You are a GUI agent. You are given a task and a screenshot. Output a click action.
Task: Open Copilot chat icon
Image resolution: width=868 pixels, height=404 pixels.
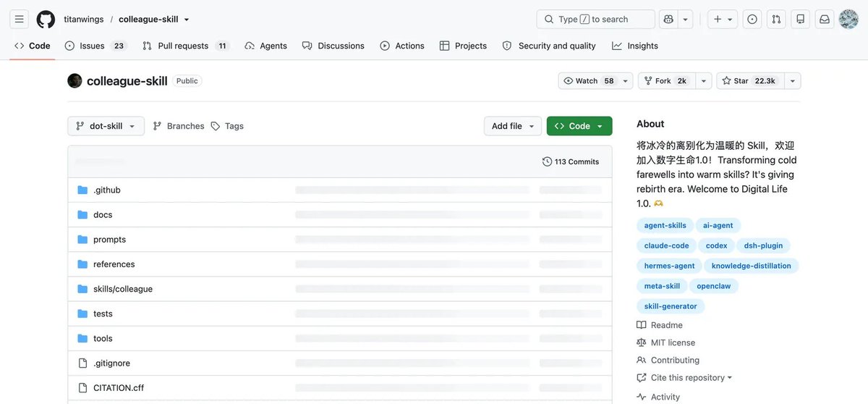(669, 20)
